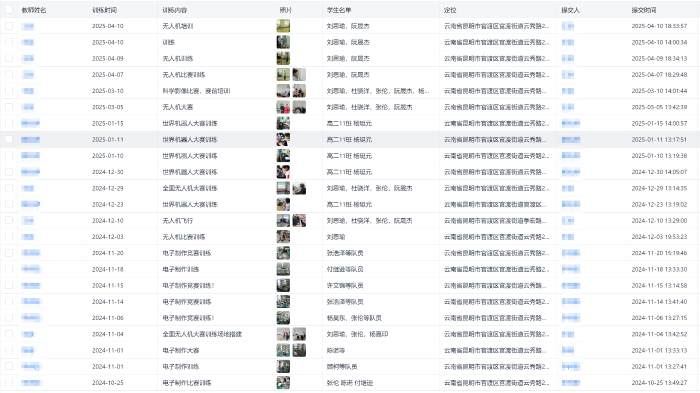The height and width of the screenshot is (393, 700).
Task: Open the teacher name link in the 2024-12-23 row
Action: point(30,204)
